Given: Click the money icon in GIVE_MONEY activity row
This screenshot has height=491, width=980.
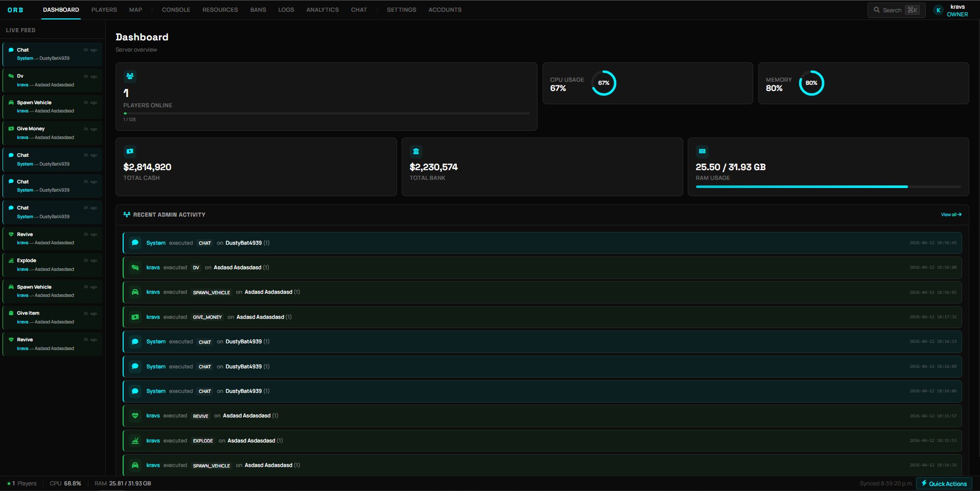Looking at the screenshot, I should pos(135,317).
